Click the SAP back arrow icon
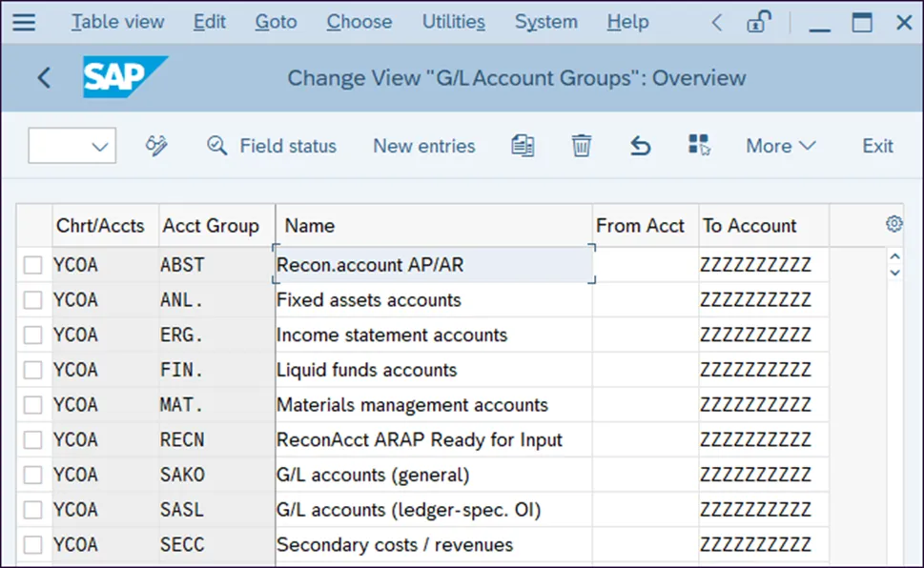Screen dimensions: 924x568 [44, 78]
